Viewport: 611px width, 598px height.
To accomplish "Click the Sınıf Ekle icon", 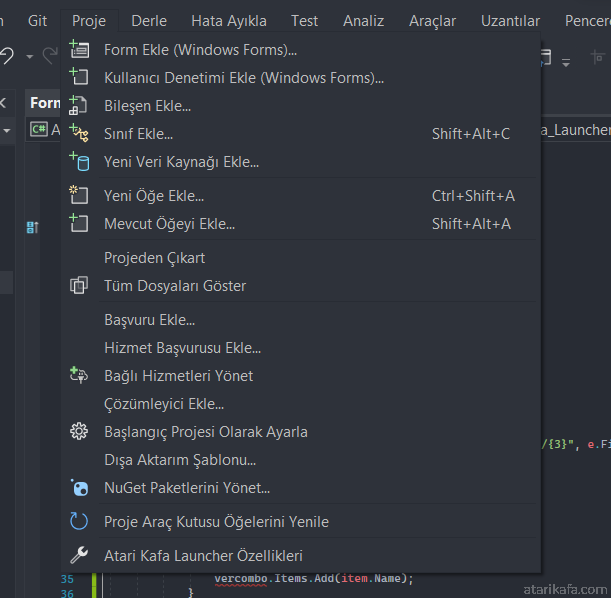I will click(79, 133).
